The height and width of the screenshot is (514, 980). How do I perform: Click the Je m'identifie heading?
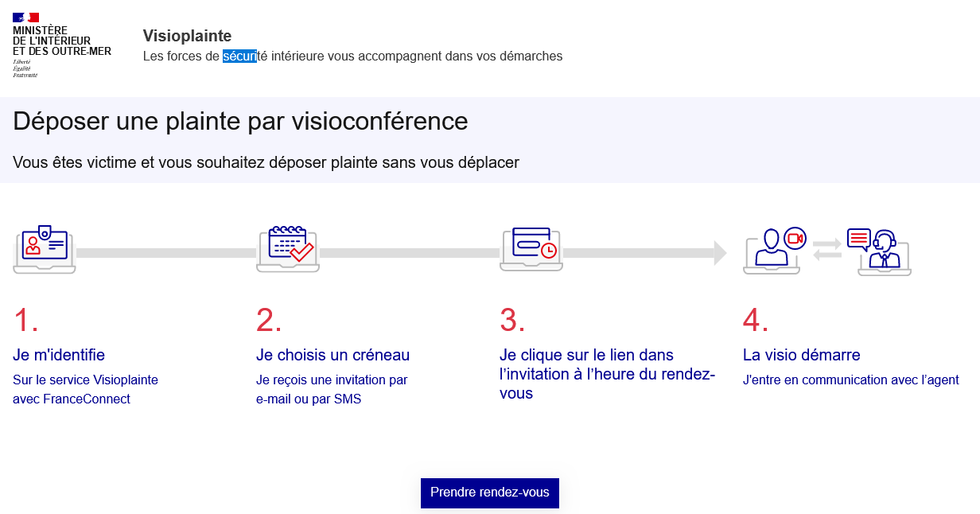59,355
